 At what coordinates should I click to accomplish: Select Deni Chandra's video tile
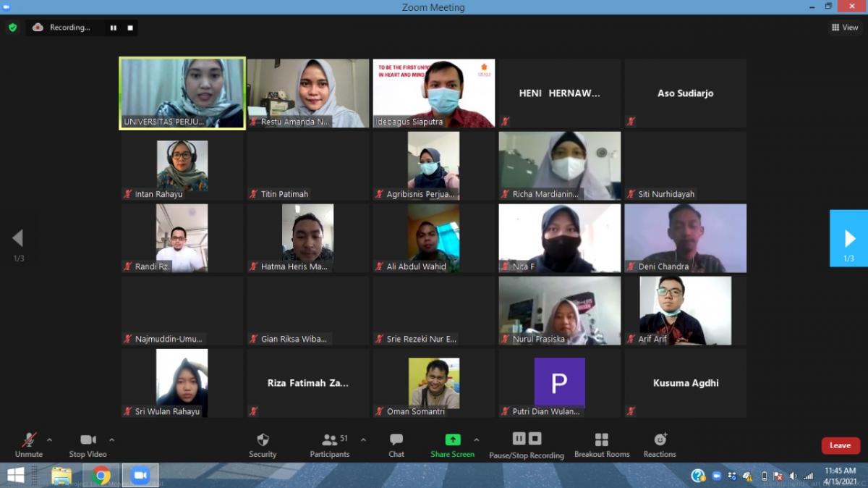coord(685,237)
